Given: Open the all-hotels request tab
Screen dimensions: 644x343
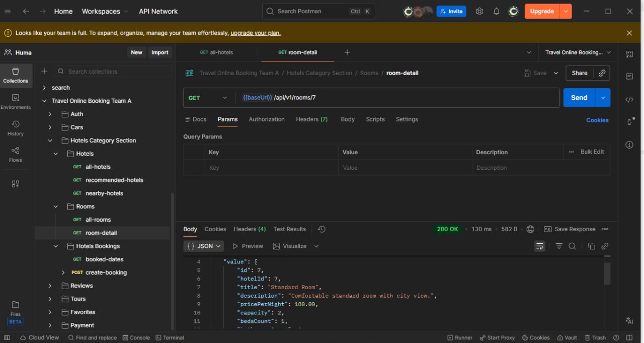Looking at the screenshot, I should point(216,52).
